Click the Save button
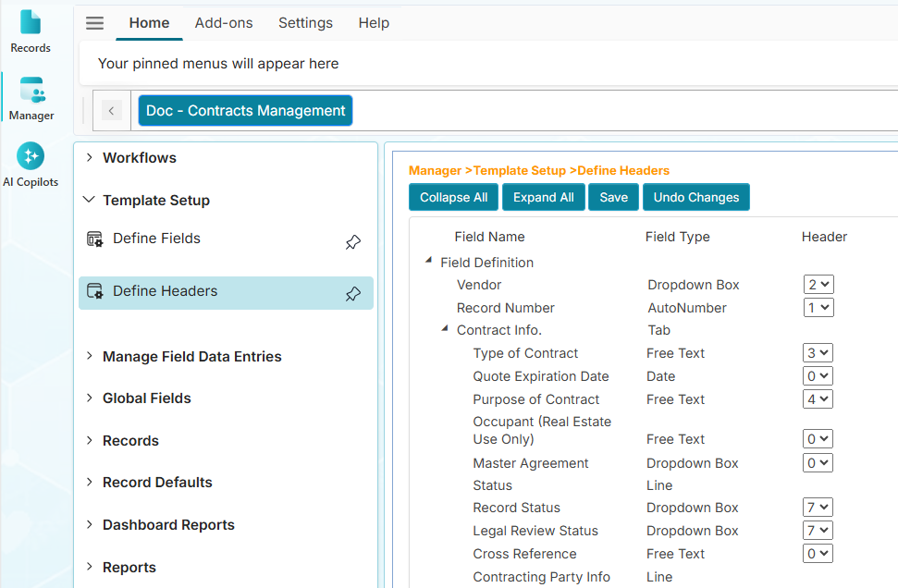The image size is (898, 588). coord(613,197)
